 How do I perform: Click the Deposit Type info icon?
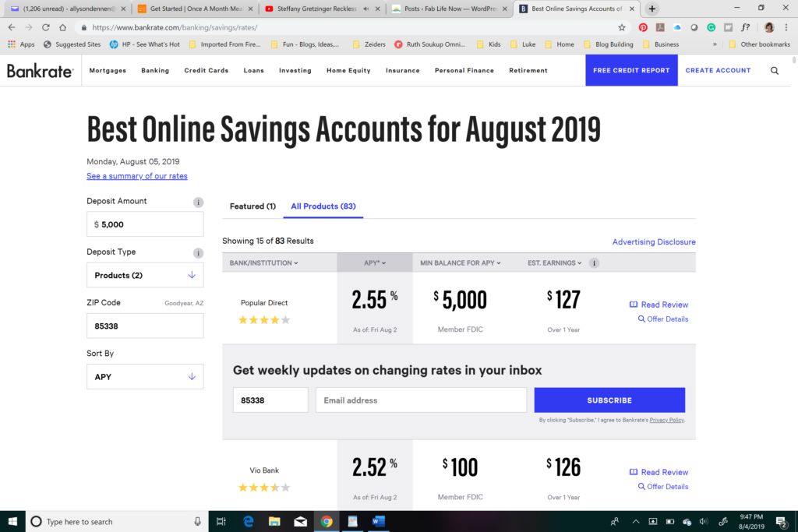198,253
